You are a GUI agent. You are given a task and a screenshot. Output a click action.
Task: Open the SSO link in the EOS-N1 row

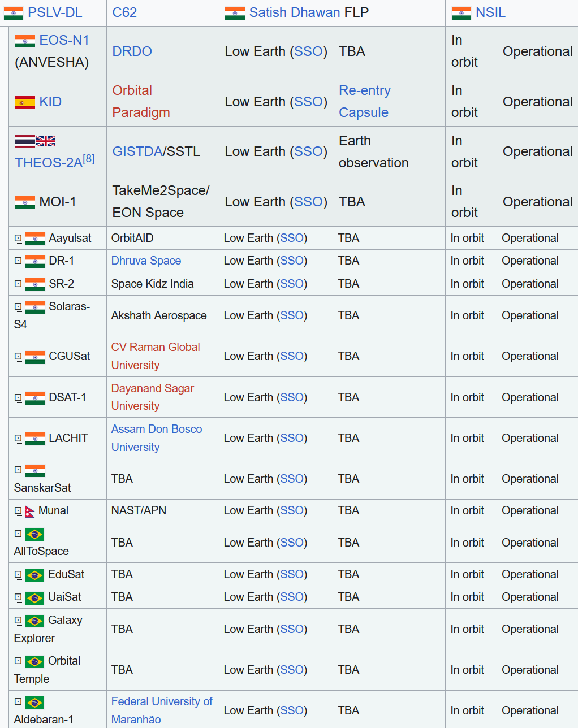pos(308,51)
